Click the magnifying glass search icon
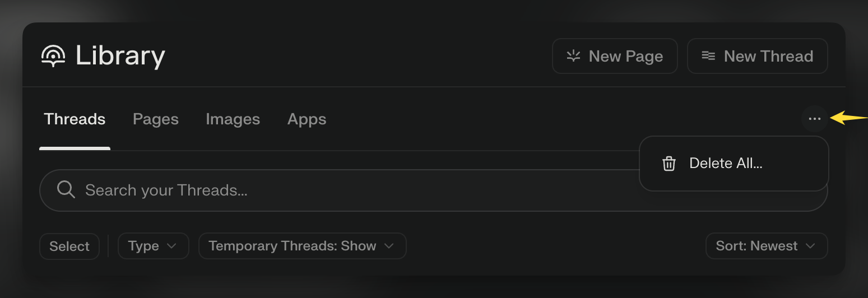 66,190
